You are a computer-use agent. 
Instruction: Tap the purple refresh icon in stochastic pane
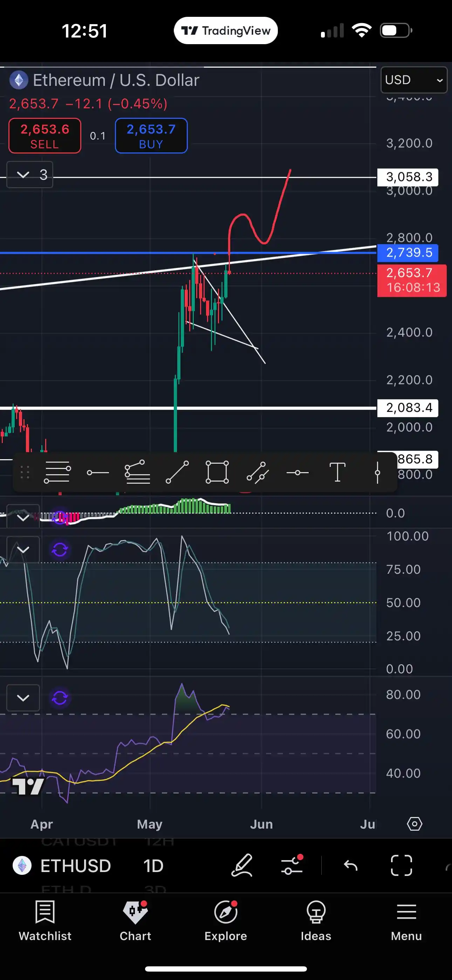point(60,549)
